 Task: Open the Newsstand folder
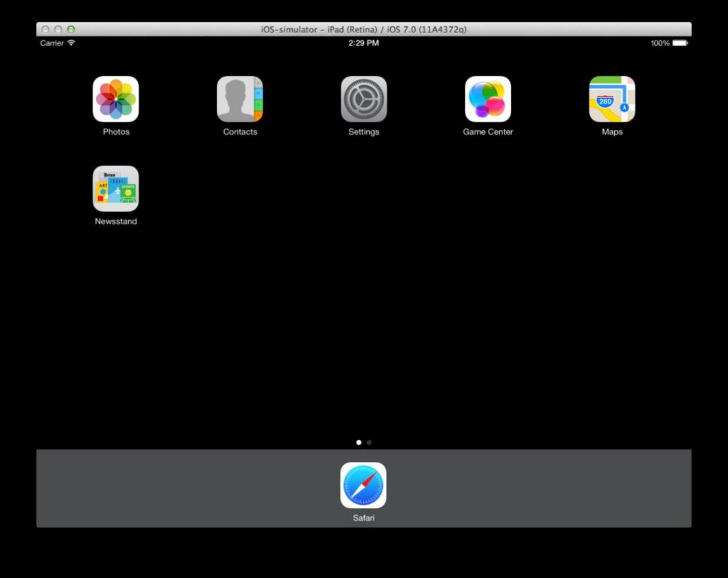[x=116, y=188]
